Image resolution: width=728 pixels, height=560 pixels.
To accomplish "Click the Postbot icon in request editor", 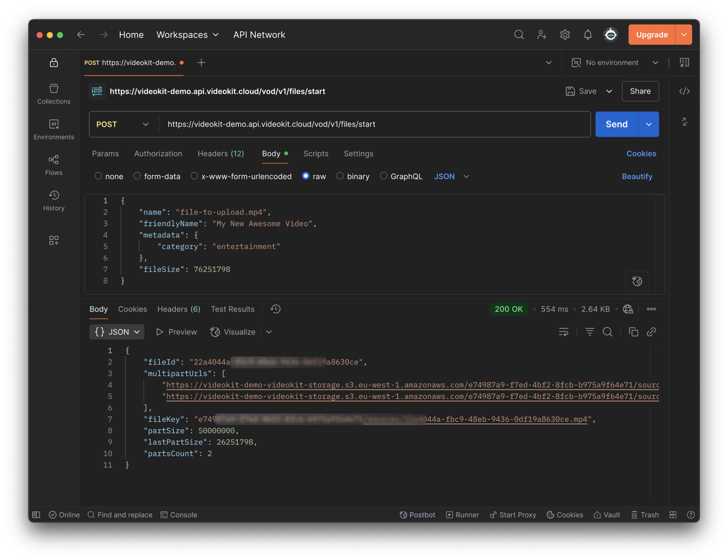I will pyautogui.click(x=637, y=281).
